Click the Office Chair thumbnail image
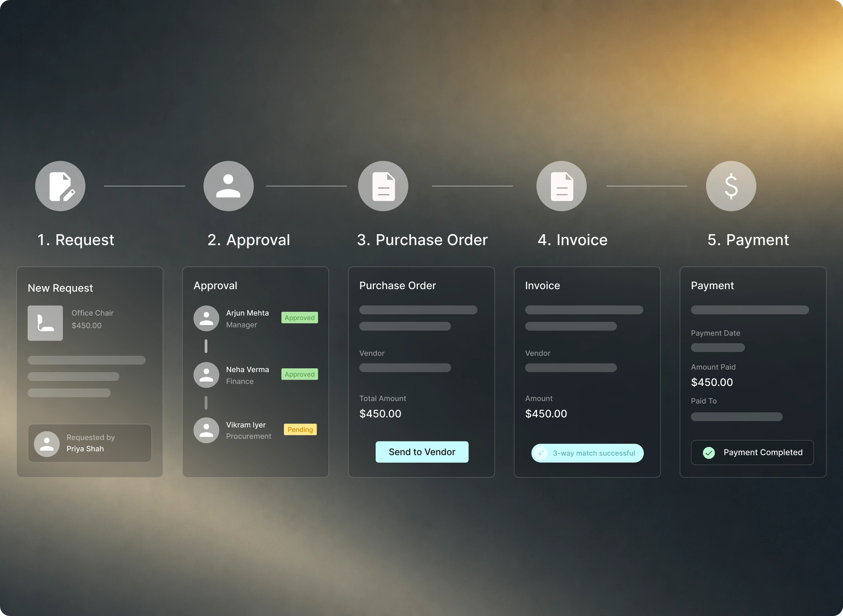843x616 pixels. point(45,323)
